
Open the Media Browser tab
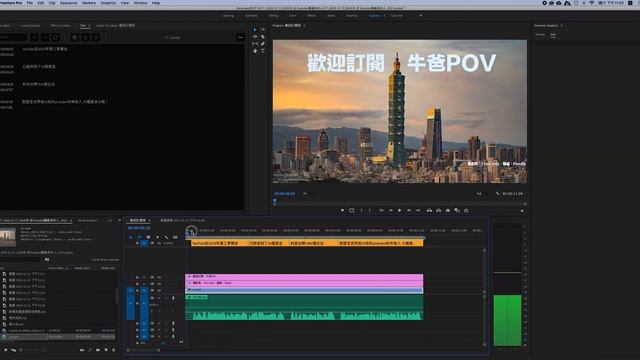[x=88, y=220]
